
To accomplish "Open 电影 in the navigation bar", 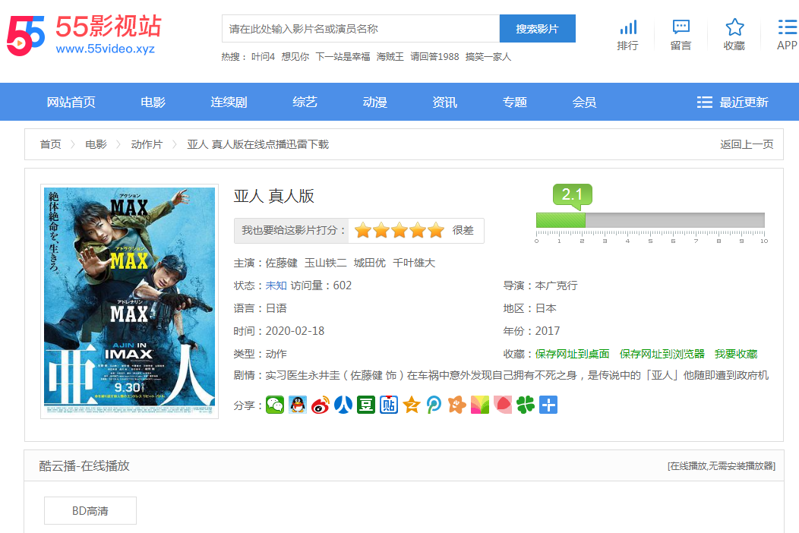I will [x=153, y=102].
